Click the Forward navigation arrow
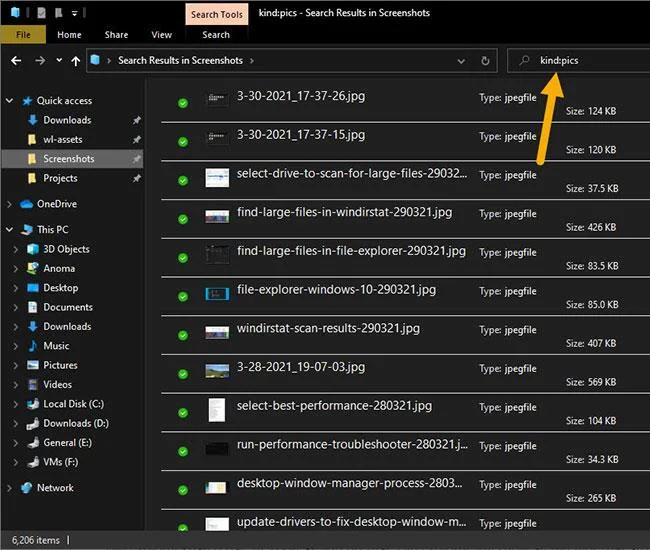This screenshot has width=650, height=550. coord(40,61)
